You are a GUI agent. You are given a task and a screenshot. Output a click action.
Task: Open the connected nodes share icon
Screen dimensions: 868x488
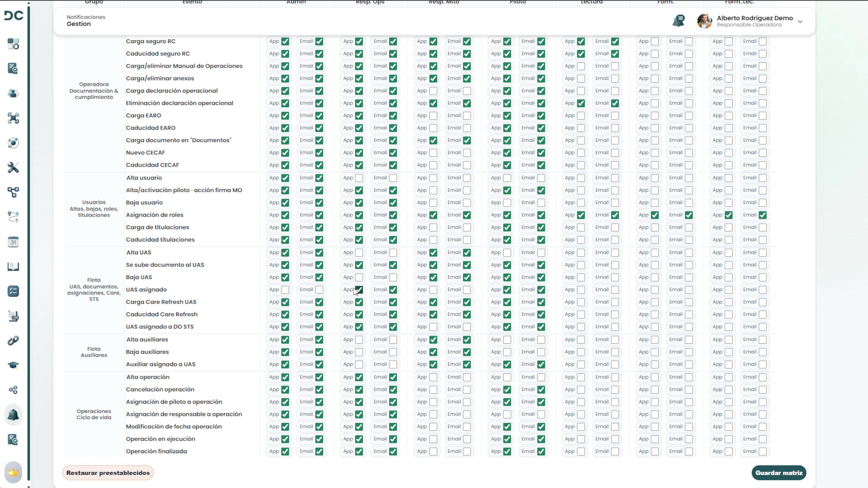[13, 390]
